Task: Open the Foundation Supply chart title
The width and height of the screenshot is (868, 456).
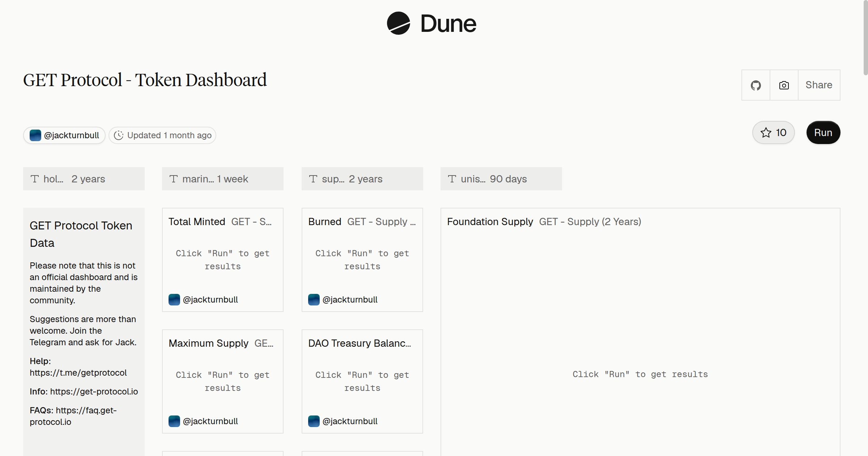Action: coord(490,221)
